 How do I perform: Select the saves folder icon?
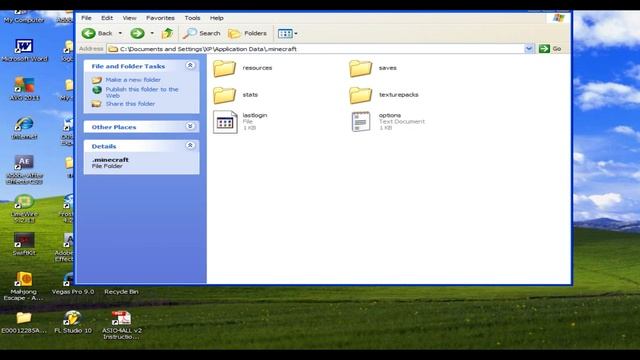point(360,68)
